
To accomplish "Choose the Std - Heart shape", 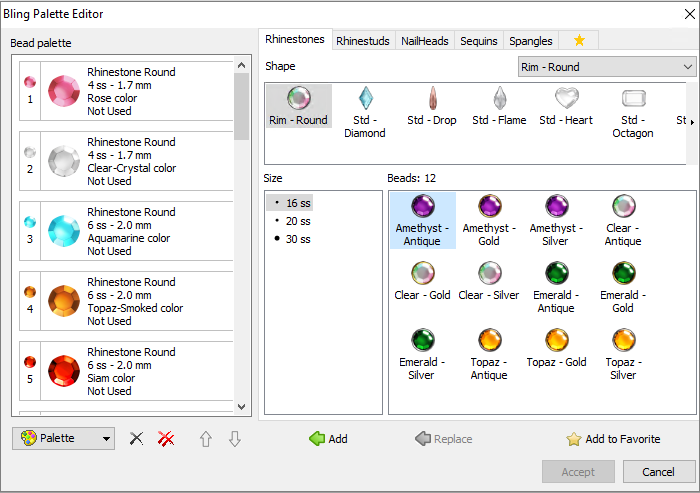I will point(566,106).
